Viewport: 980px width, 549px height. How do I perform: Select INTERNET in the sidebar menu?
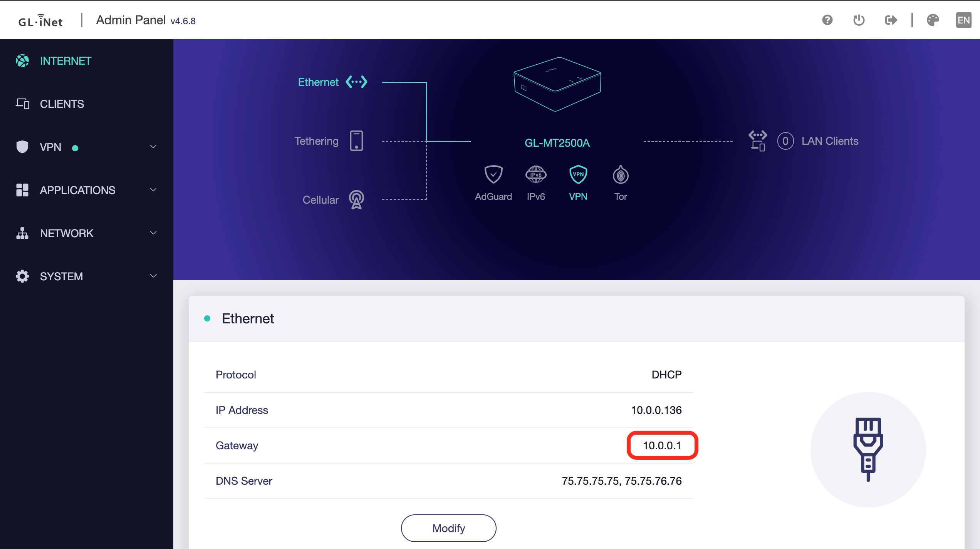pyautogui.click(x=65, y=60)
